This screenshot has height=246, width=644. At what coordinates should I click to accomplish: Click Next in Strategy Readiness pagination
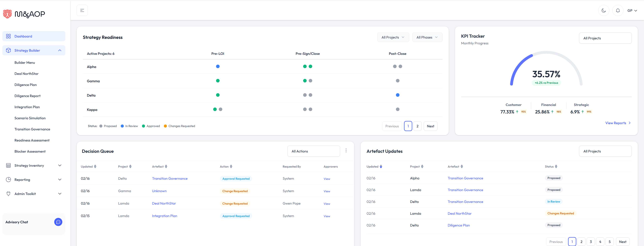(430, 126)
